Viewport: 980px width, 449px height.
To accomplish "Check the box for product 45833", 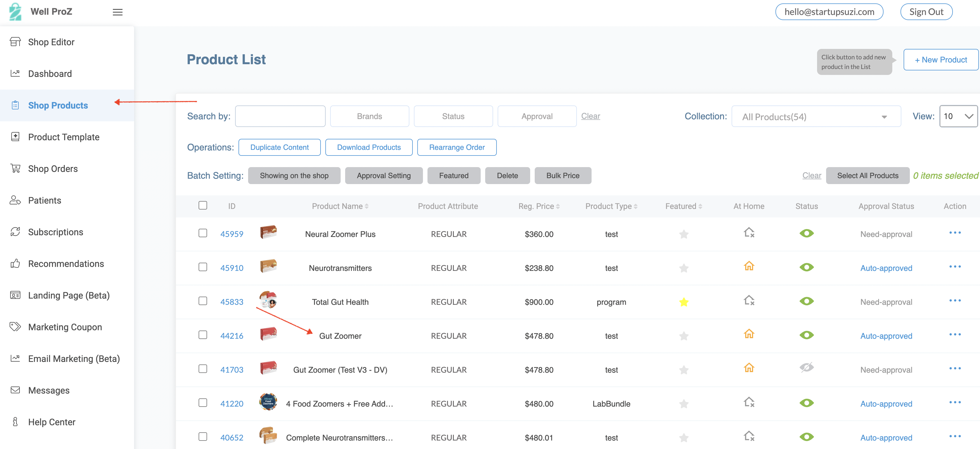I will 203,301.
